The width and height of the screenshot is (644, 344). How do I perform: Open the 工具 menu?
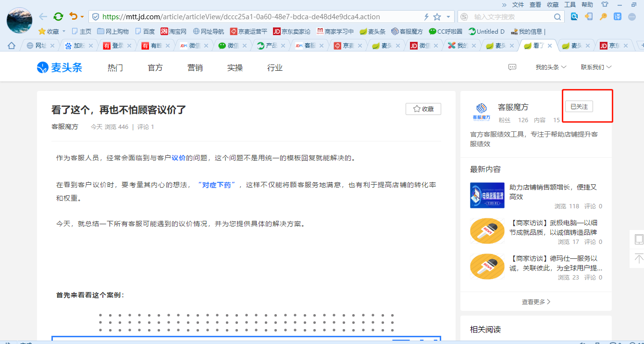(x=570, y=4)
